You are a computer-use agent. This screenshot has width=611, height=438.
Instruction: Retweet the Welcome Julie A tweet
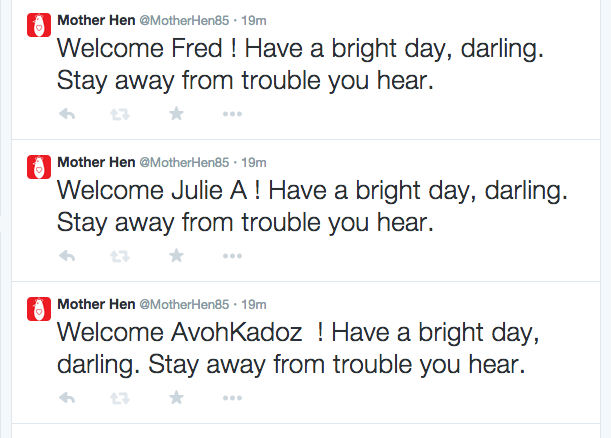120,256
